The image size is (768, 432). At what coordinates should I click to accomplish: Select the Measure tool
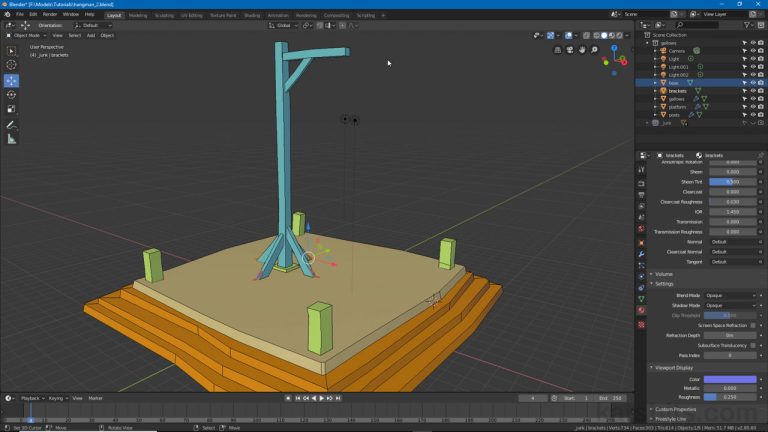pyautogui.click(x=12, y=139)
